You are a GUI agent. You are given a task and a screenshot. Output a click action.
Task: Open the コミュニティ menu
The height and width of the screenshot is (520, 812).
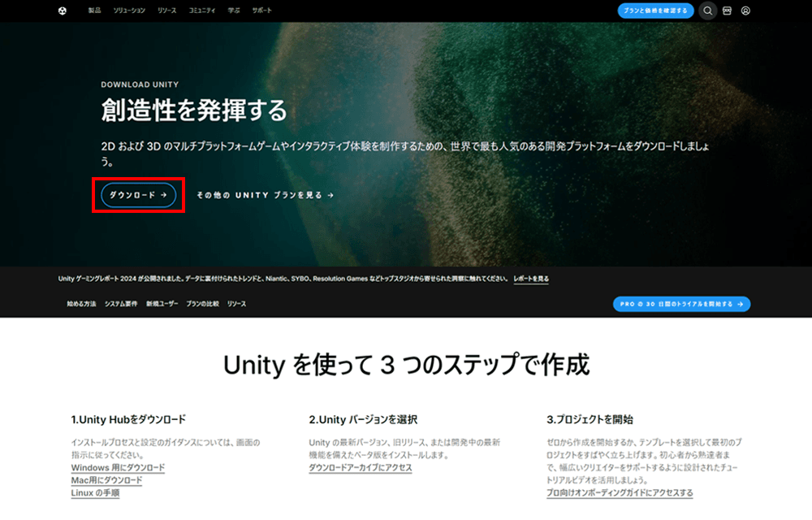pos(202,11)
